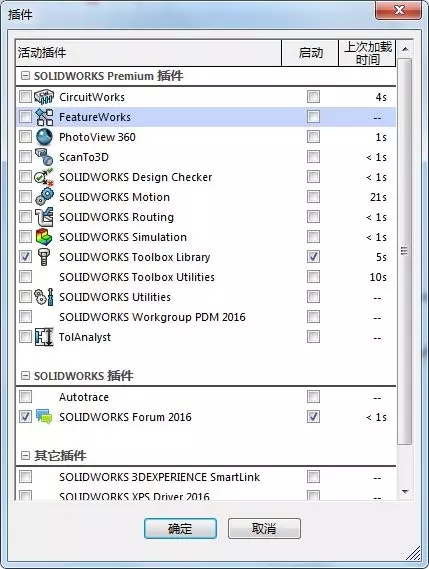Enable SOLIDWORKS Simulation active checkbox
This screenshot has height=569, width=429.
[25, 237]
